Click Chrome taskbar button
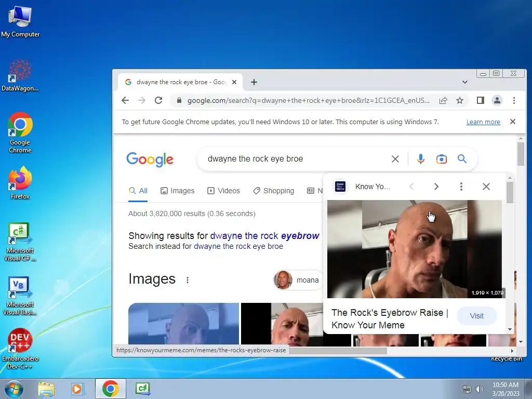This screenshot has width=532, height=399. point(111,389)
